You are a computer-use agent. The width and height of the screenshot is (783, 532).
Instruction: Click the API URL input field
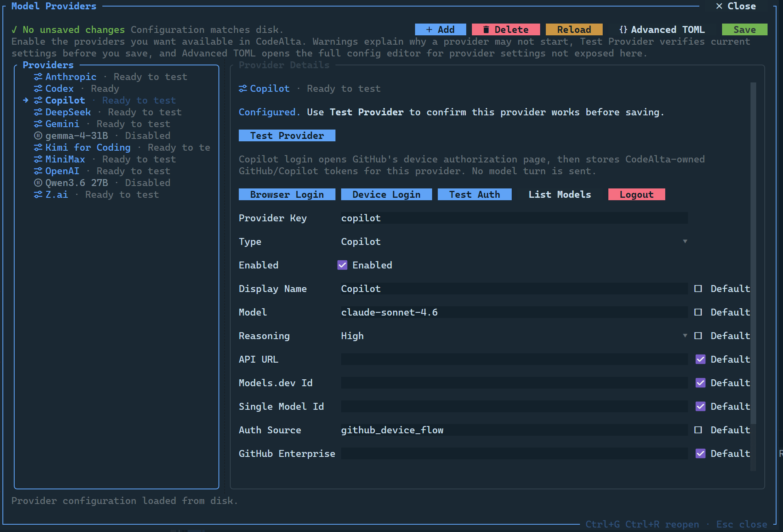click(x=514, y=359)
